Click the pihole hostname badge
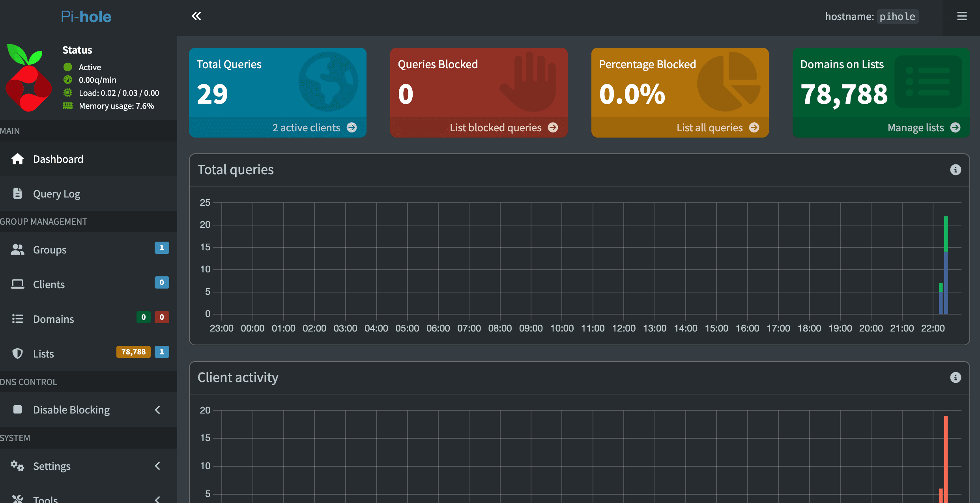 click(898, 16)
